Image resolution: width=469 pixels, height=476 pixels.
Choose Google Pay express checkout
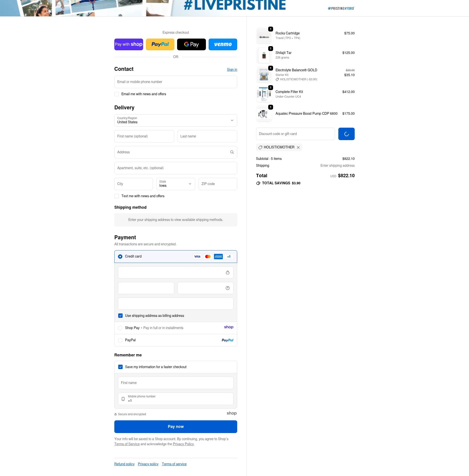(x=192, y=44)
